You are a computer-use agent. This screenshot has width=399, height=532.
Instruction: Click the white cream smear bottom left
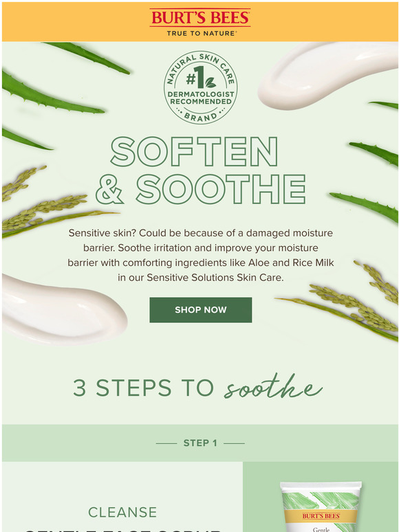coord(65,309)
